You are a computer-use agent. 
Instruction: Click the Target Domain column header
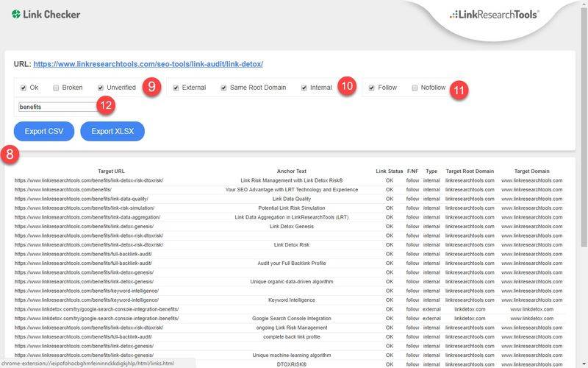(x=531, y=171)
